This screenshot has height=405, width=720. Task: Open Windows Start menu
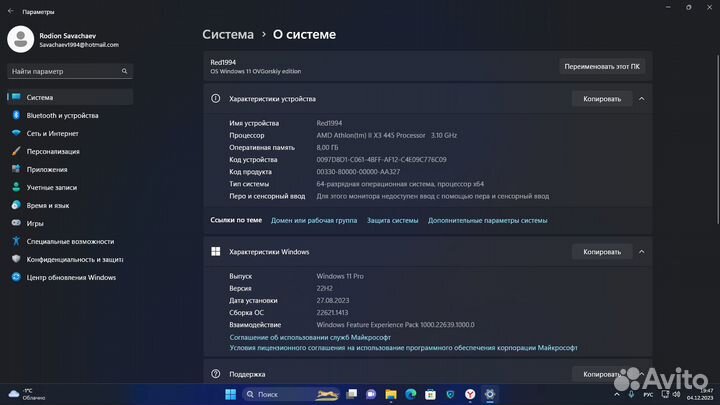pos(231,394)
